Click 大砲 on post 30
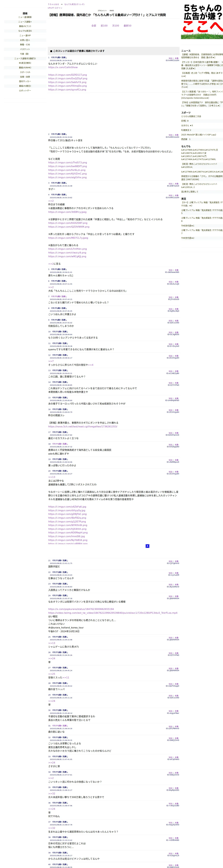This screenshot has height=868, width=223. (176, 711)
